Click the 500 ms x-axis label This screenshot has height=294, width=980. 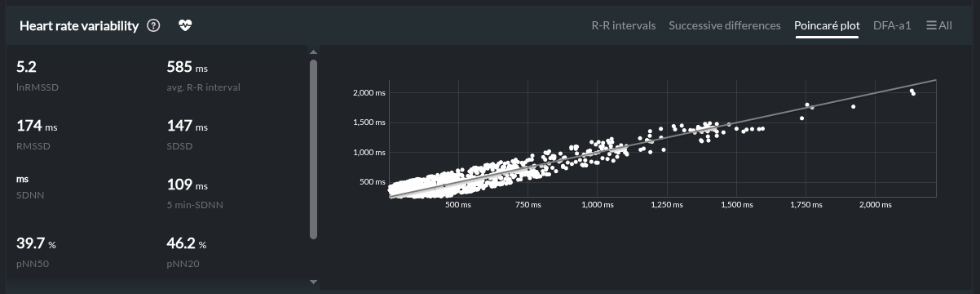pyautogui.click(x=458, y=204)
